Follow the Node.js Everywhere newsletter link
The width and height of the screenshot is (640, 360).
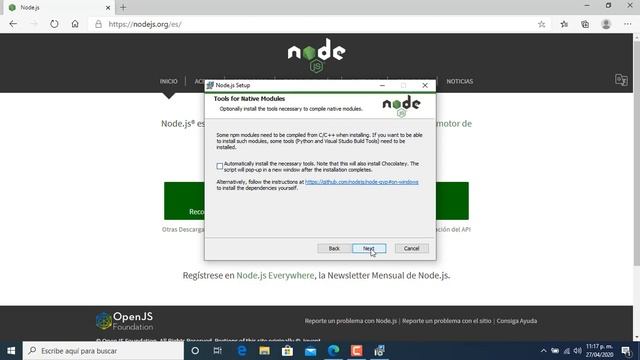click(x=275, y=276)
